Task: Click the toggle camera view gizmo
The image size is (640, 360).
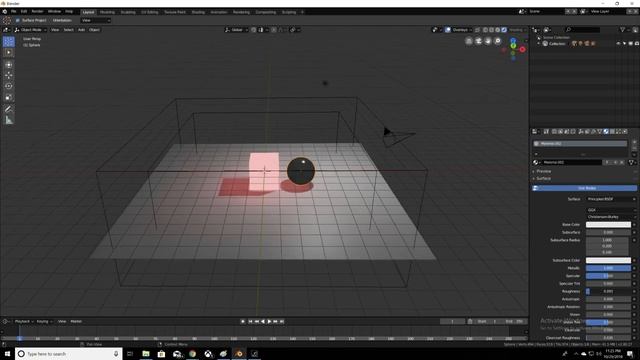Action: tap(478, 41)
